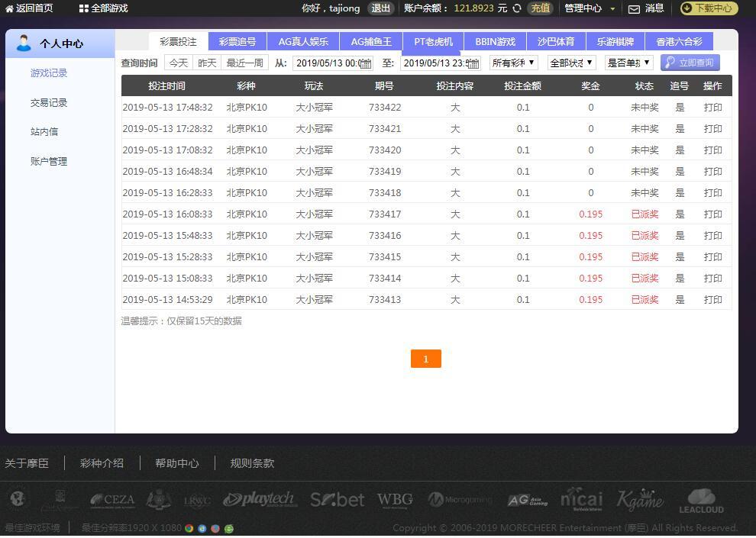Open calendar icon for start date

click(366, 63)
